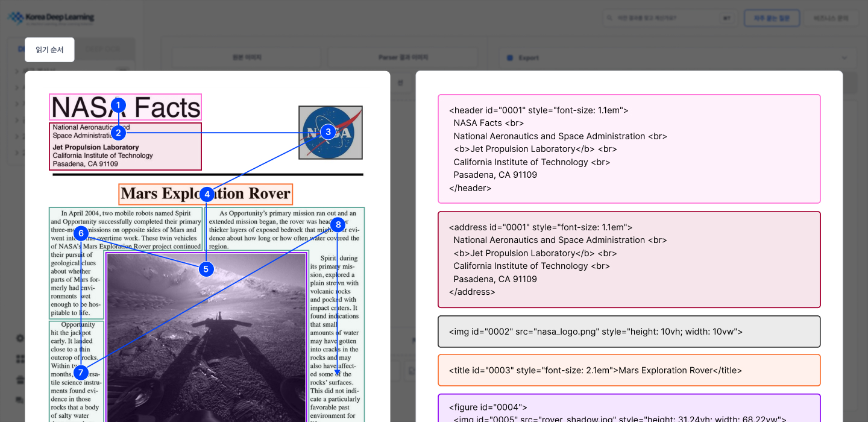Select the NASA logo image on the page

[x=330, y=133]
